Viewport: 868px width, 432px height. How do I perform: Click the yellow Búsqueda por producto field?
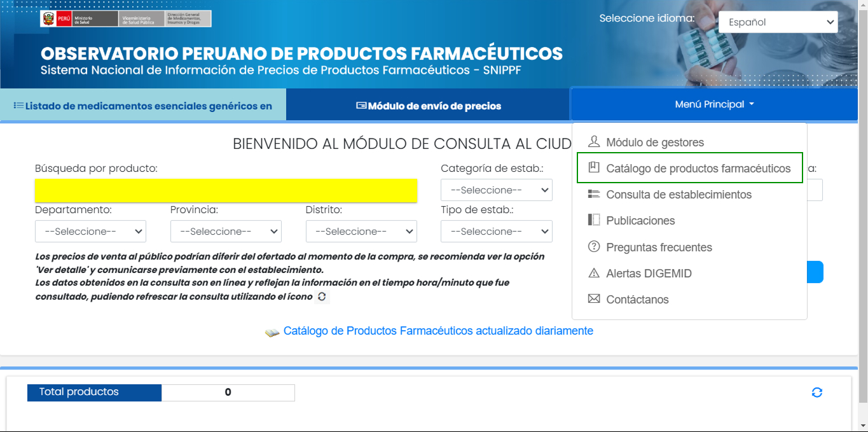click(226, 191)
